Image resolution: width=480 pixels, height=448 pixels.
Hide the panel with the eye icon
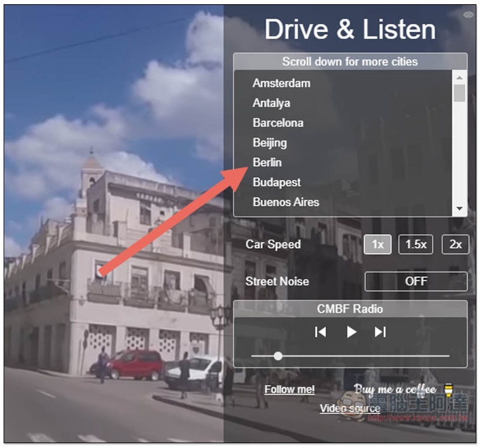469,14
